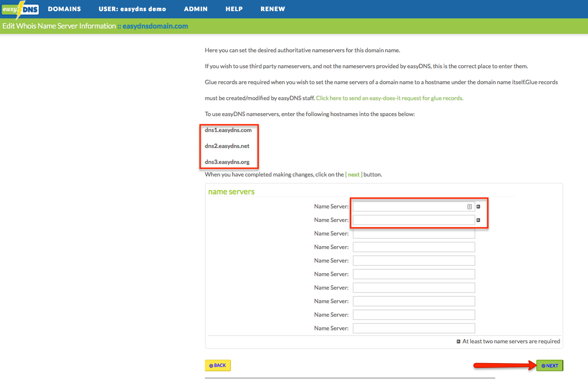Open the USER: easydns demo menu

[x=132, y=9]
